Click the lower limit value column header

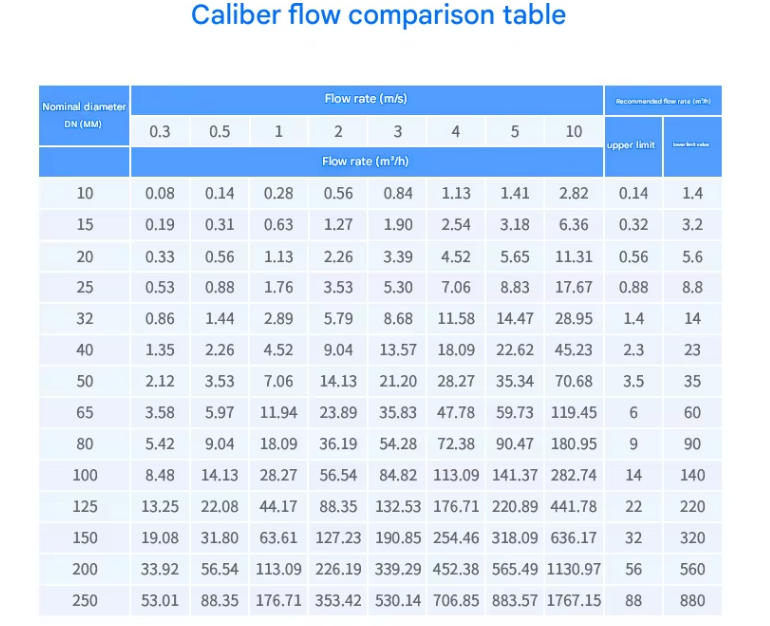pyautogui.click(x=692, y=145)
